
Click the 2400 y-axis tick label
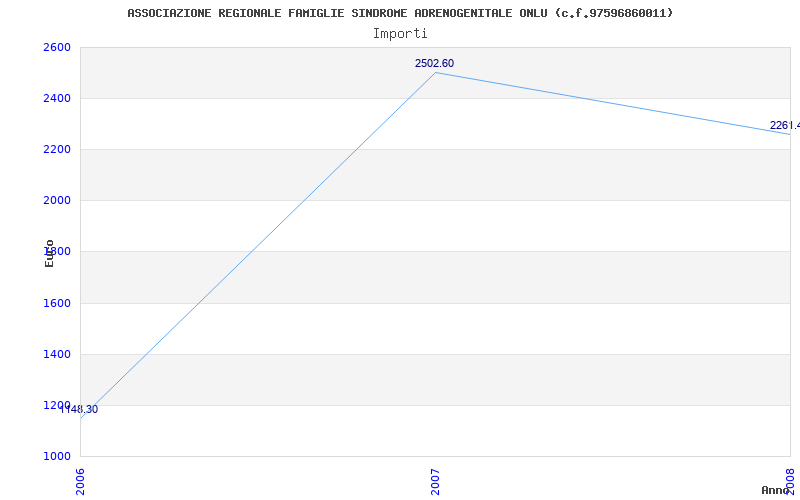click(57, 98)
